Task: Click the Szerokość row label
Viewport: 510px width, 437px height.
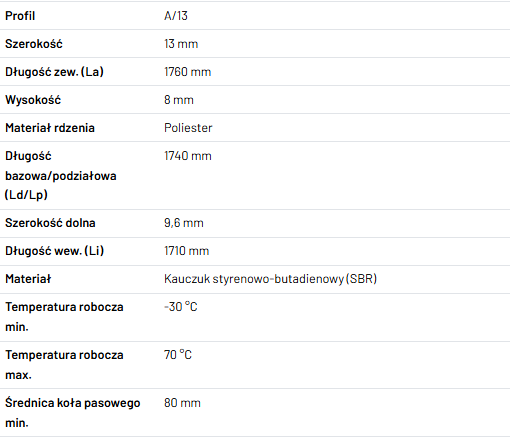Action: pyautogui.click(x=34, y=44)
